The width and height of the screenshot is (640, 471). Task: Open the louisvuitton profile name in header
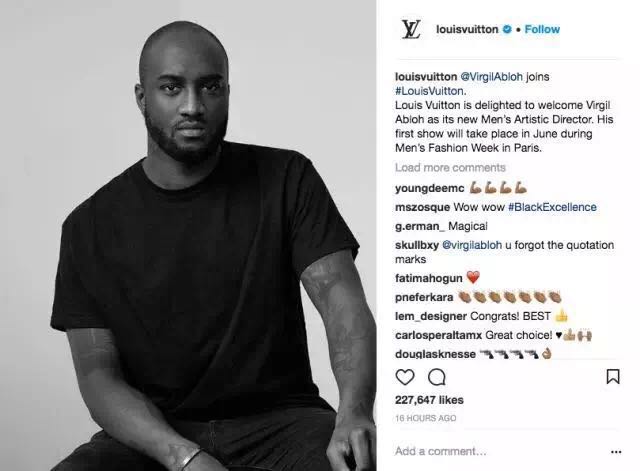[x=467, y=29]
